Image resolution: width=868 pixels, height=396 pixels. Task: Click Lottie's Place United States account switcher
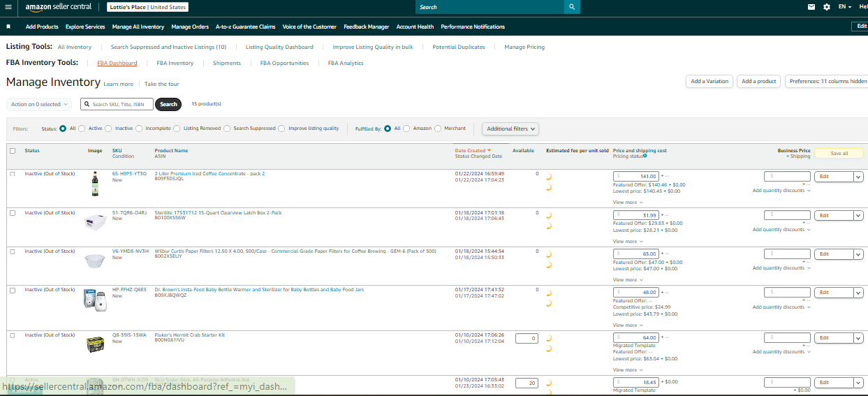(x=147, y=7)
